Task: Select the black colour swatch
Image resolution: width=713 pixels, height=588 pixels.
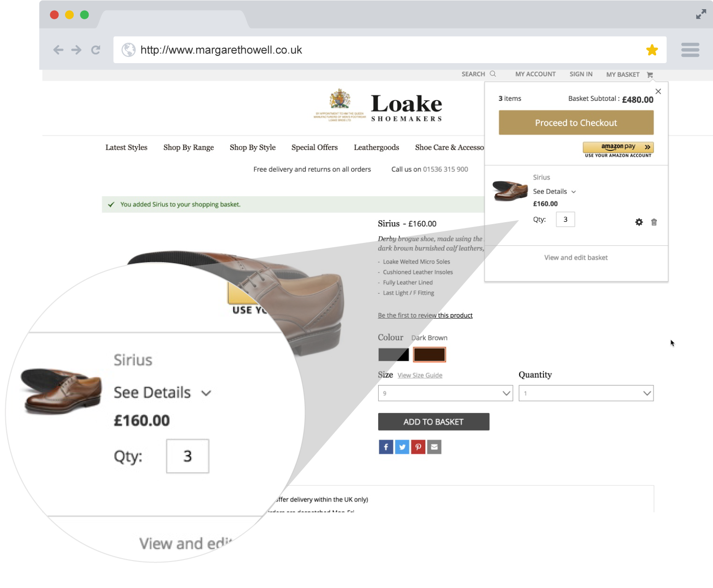Action: coord(394,355)
